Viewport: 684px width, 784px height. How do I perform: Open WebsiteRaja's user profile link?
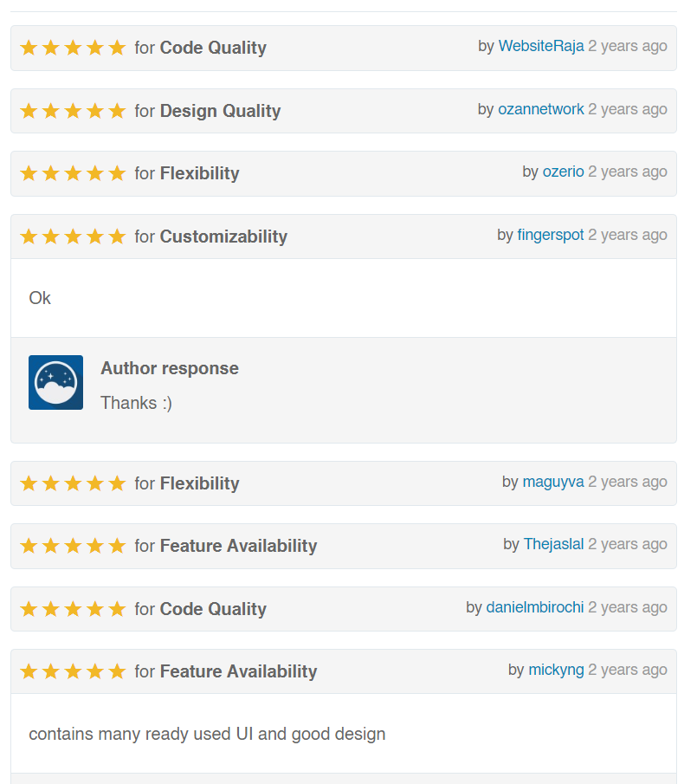point(541,46)
